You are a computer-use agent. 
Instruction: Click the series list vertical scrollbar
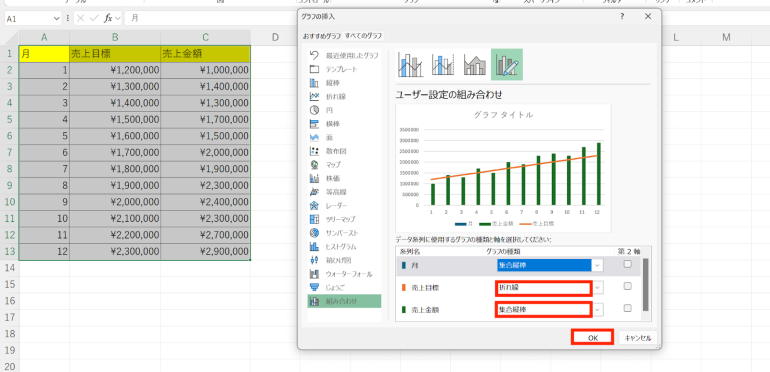coord(646,285)
